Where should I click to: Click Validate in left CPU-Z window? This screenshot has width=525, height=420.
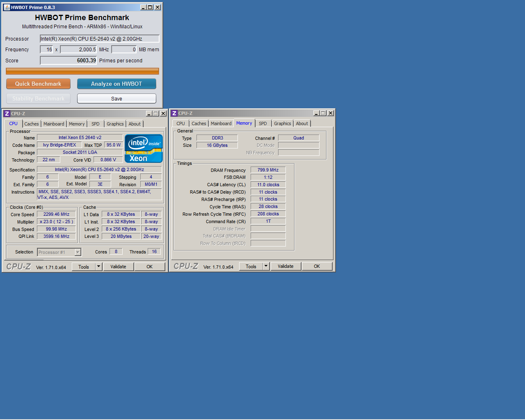118,267
